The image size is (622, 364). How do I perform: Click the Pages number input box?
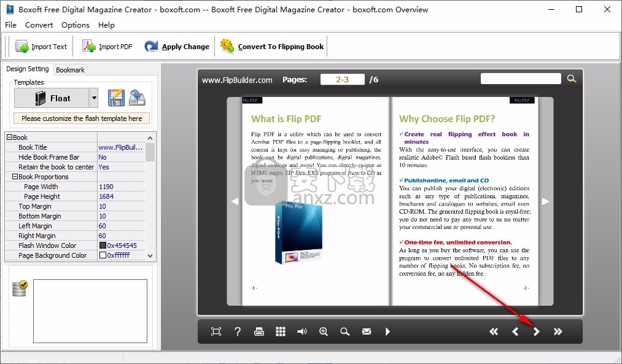pos(343,79)
